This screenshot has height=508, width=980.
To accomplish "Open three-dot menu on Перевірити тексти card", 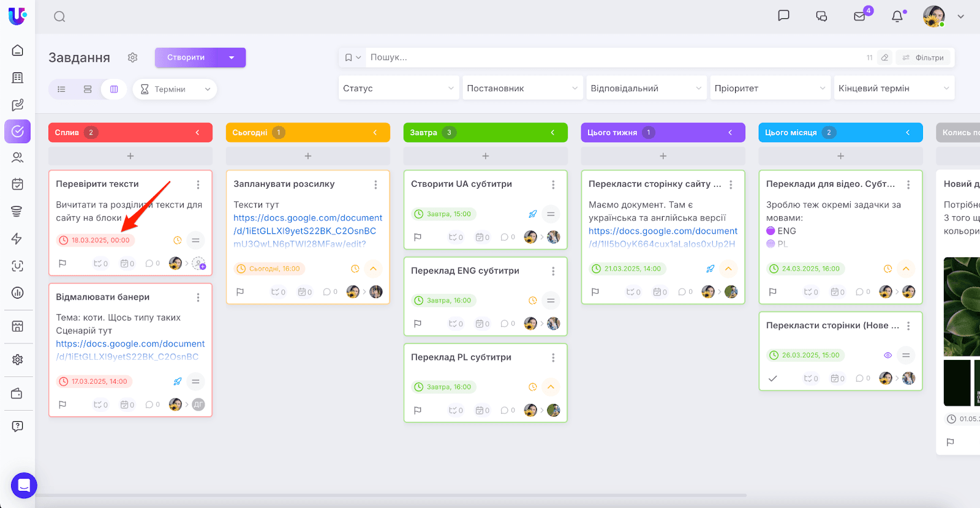I will click(198, 184).
